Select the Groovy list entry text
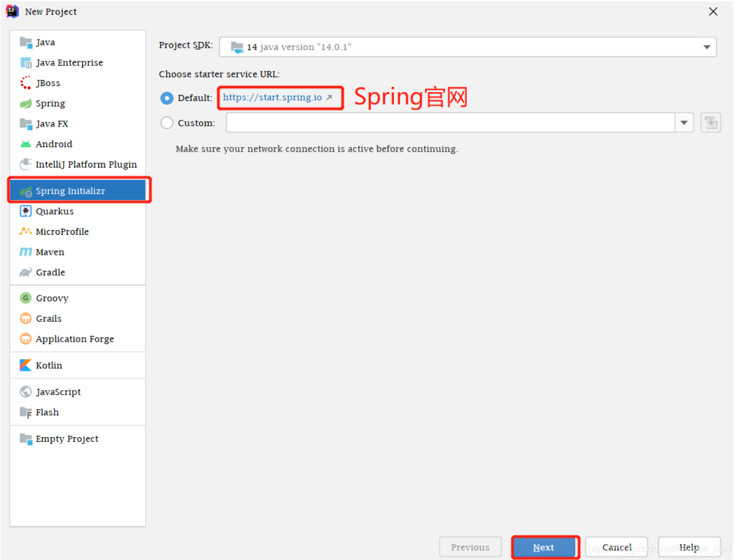This screenshot has width=736, height=560. 52,298
